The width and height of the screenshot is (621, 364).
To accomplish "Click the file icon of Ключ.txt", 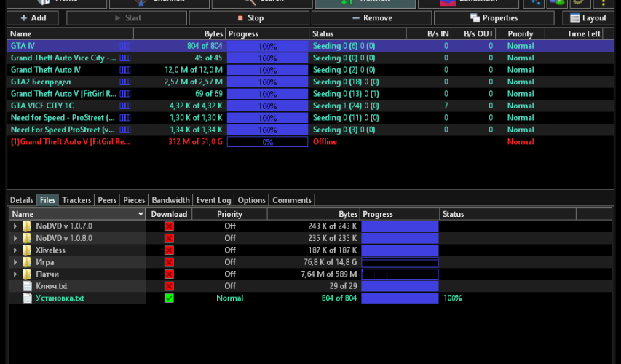I will [28, 286].
